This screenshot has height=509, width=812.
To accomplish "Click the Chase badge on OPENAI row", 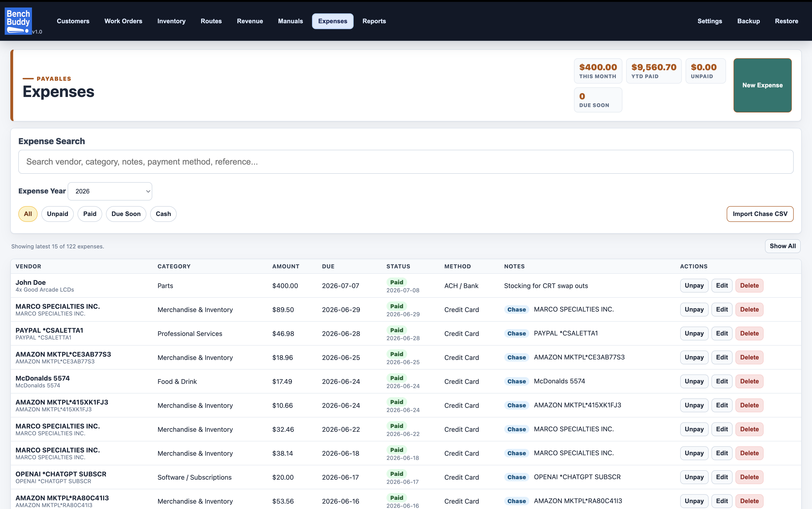I will pyautogui.click(x=517, y=477).
